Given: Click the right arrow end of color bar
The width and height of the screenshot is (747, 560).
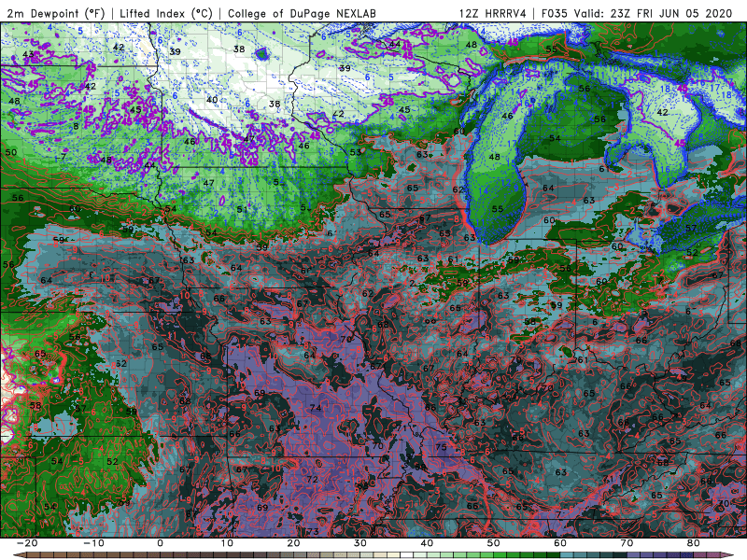Looking at the screenshot, I should pos(729,555).
